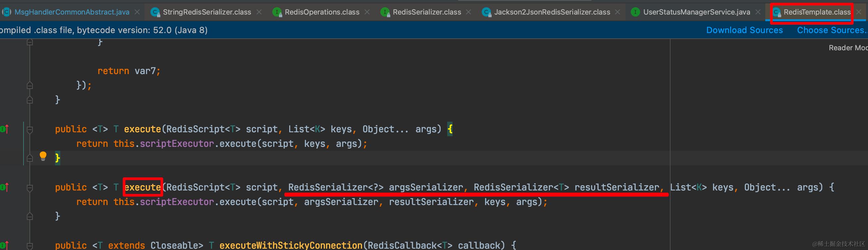Click the Choose Sources link
The image size is (868, 250).
[x=832, y=30]
